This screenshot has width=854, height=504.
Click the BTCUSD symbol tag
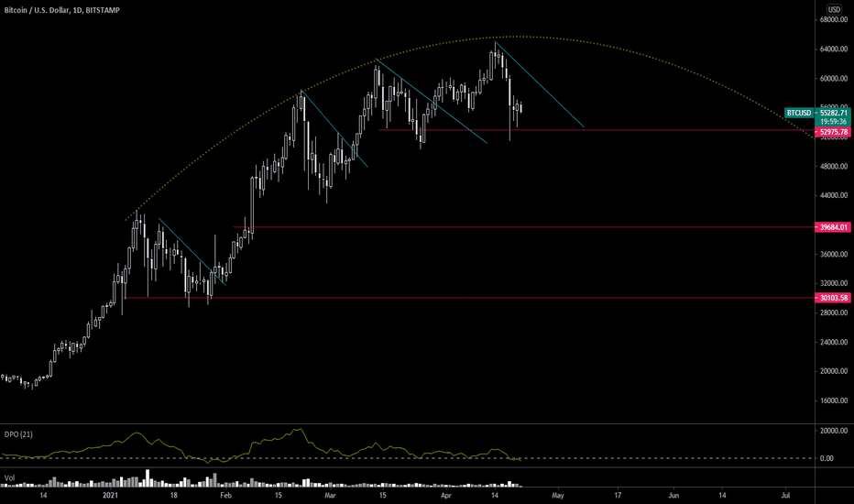pos(798,113)
